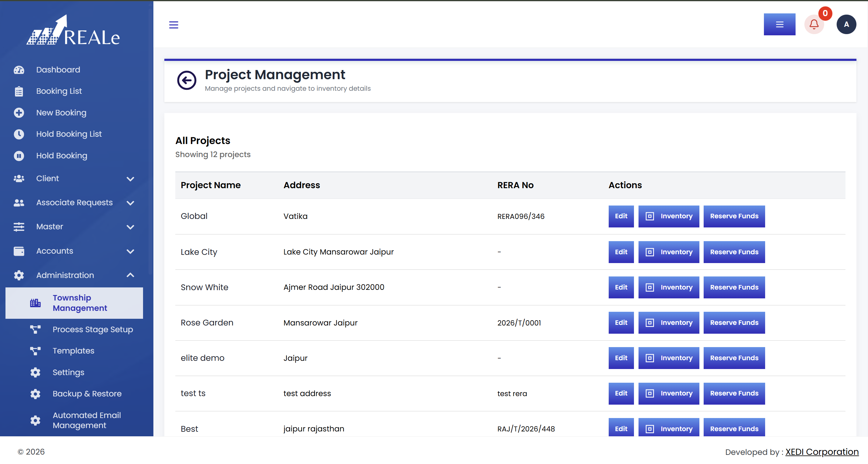Expand the Client submenu chevron
The width and height of the screenshot is (868, 464).
pyautogui.click(x=130, y=179)
